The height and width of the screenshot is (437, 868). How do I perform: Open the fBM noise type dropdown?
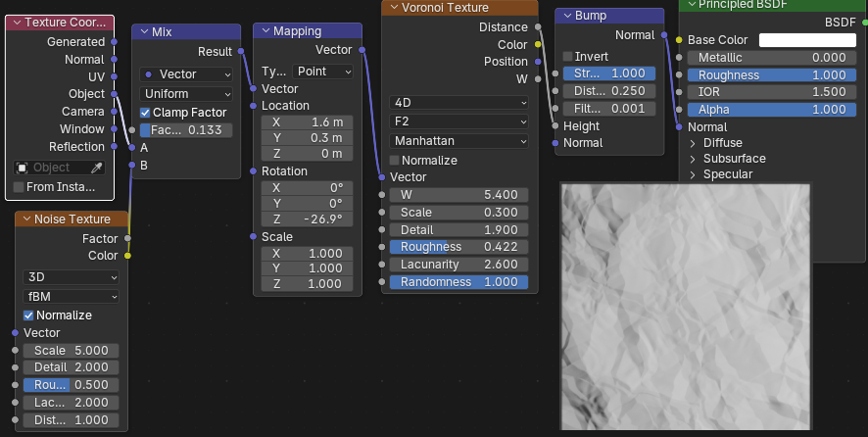click(71, 296)
